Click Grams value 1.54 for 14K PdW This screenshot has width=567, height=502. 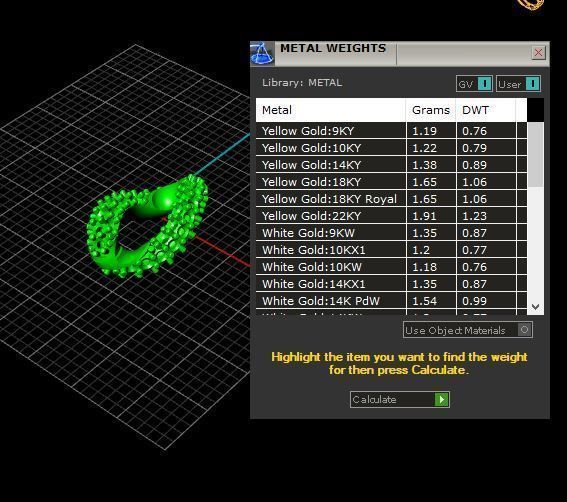[425, 301]
